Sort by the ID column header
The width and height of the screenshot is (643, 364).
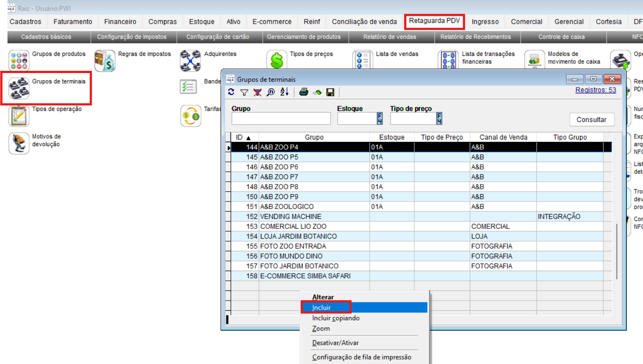(243, 137)
